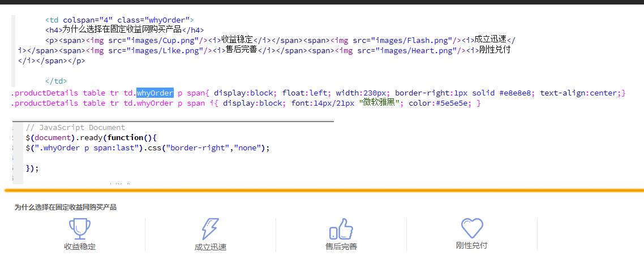Click the color:#5e5e5e declaration
Screen dimensions: 644x269
(x=440, y=103)
